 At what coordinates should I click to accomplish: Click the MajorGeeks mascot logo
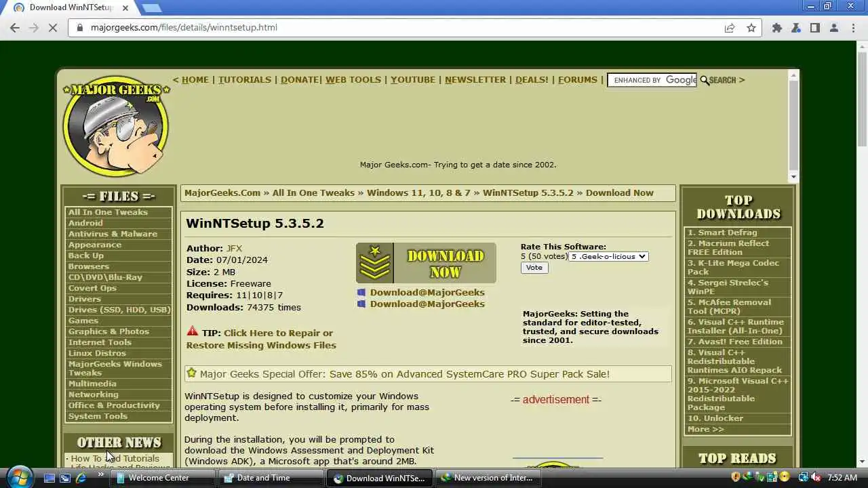click(116, 125)
